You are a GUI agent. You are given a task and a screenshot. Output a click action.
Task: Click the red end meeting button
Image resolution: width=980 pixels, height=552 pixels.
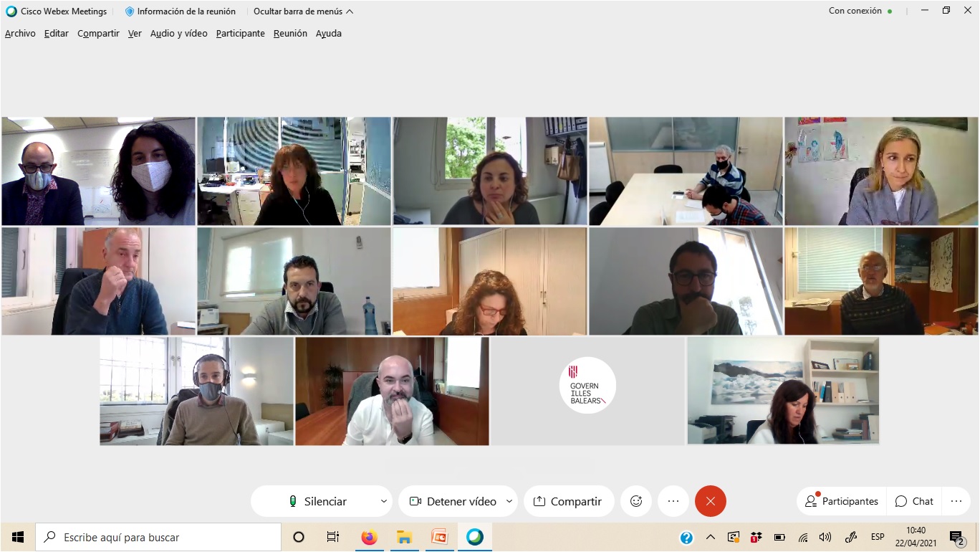pos(710,501)
